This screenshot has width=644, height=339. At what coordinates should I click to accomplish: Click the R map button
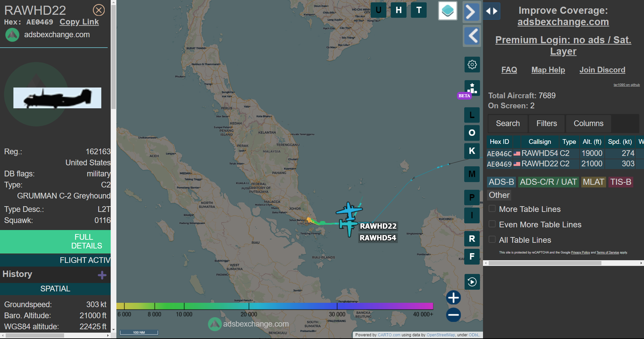click(472, 239)
